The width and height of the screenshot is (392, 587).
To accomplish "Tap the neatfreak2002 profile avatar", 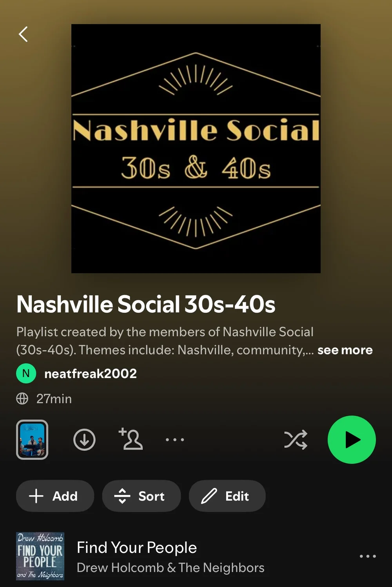I will [26, 373].
